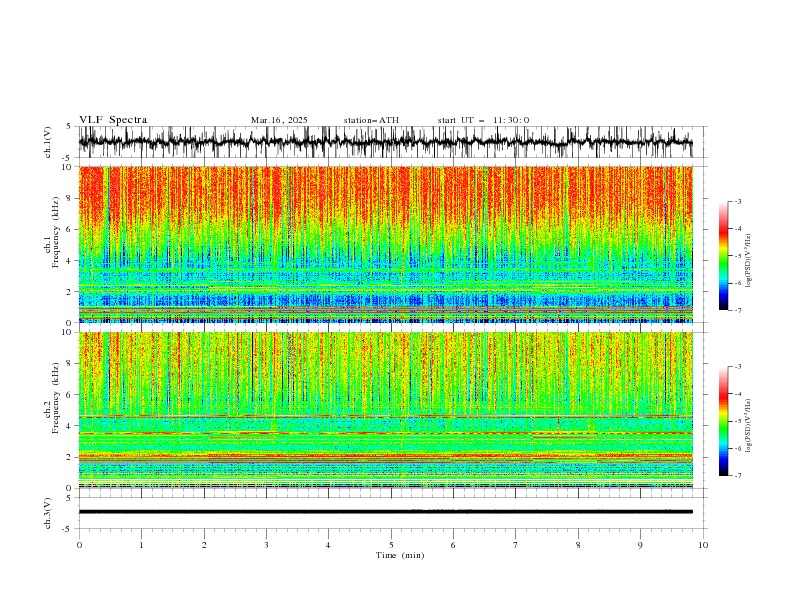Click the ch.1 voltage waveform trace
This screenshot has width=792, height=612.
385,142
